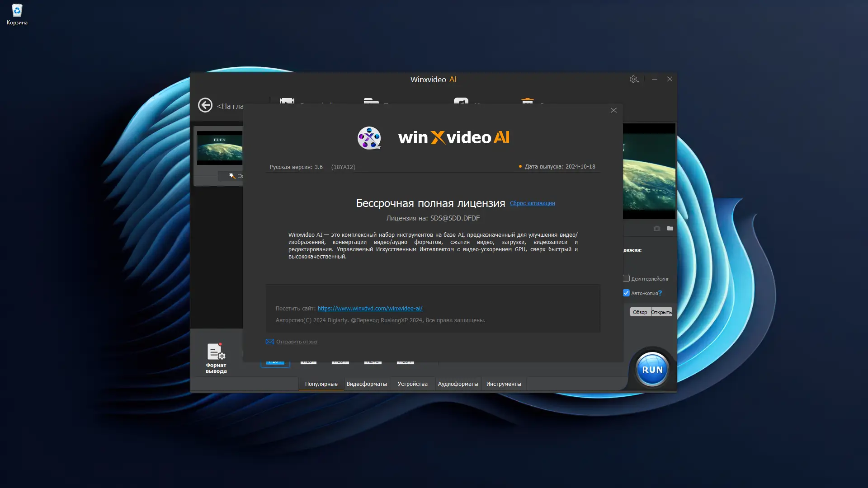Click the Winxvideo film reel logo
The image size is (868, 488).
tap(369, 138)
